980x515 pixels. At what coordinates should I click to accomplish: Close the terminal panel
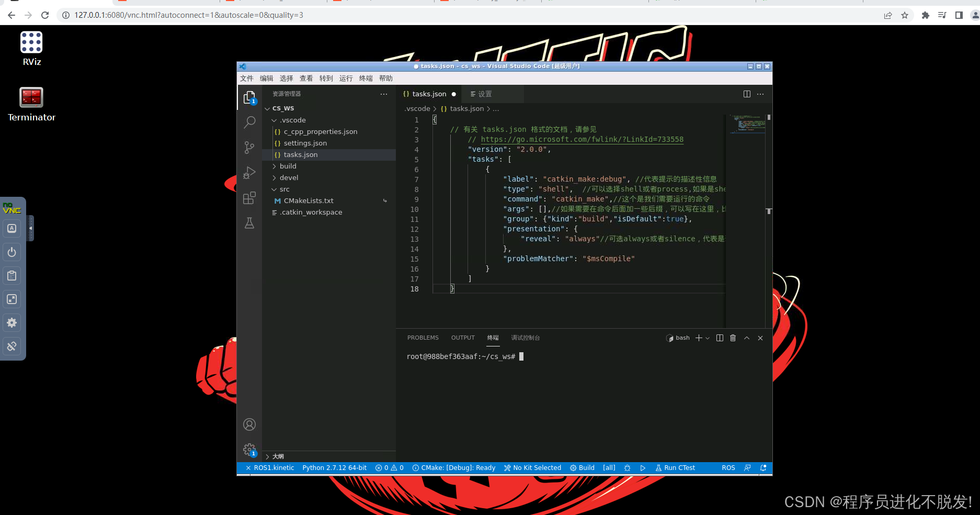click(x=760, y=338)
